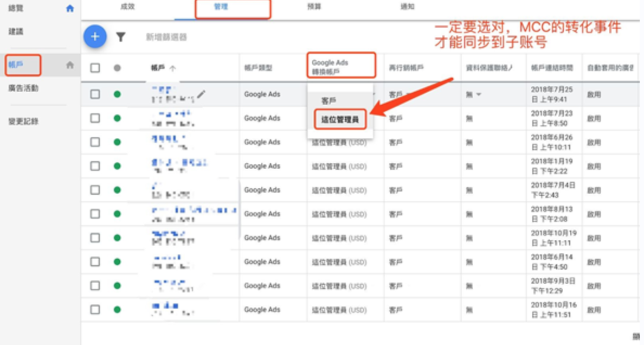The image size is (644, 345).
Task: Click the 帳戶連結時間 column header
Action: 552,68
